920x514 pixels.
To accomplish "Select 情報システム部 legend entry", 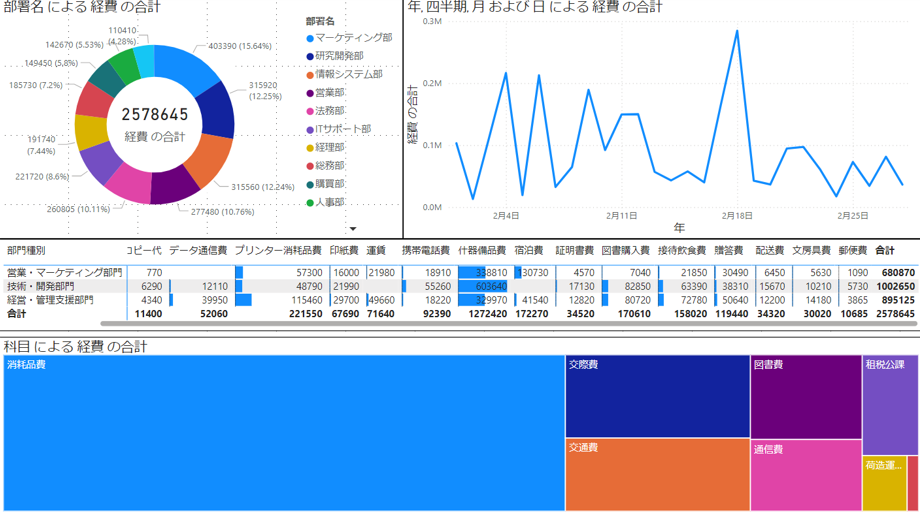I will (344, 75).
